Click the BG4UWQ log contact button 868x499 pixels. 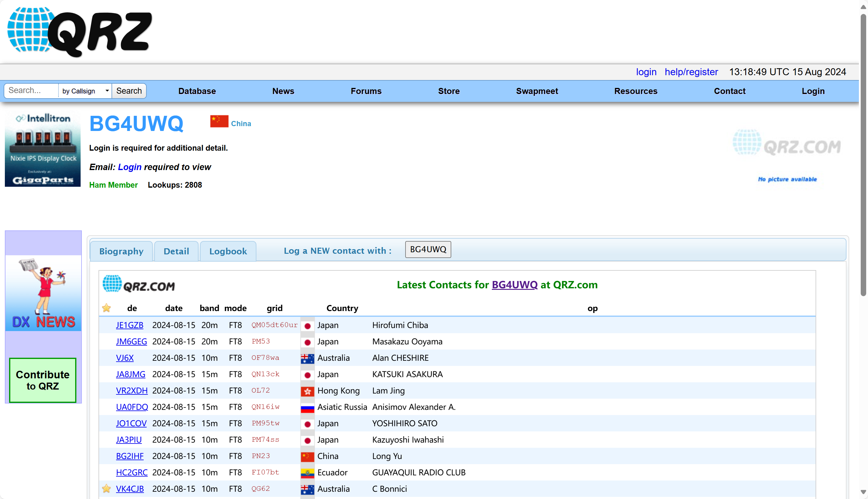click(x=428, y=249)
